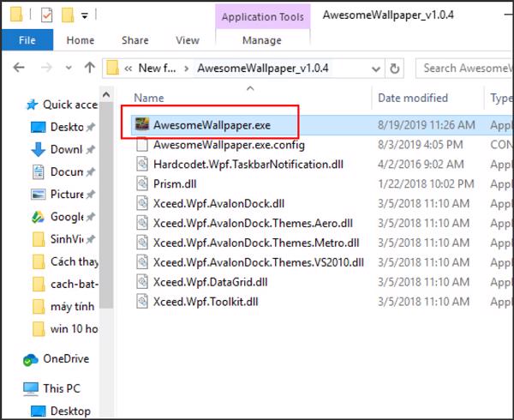514x420 pixels.
Task: Open the File ribbon tab
Action: click(x=27, y=40)
